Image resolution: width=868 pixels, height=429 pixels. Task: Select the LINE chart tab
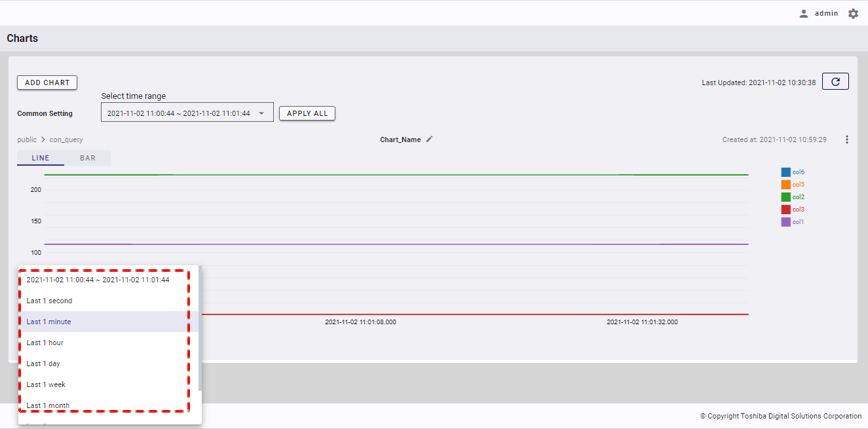41,158
